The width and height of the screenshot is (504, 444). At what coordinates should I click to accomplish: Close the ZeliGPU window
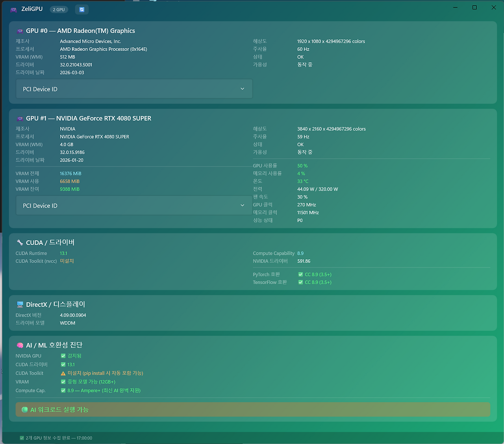494,7
